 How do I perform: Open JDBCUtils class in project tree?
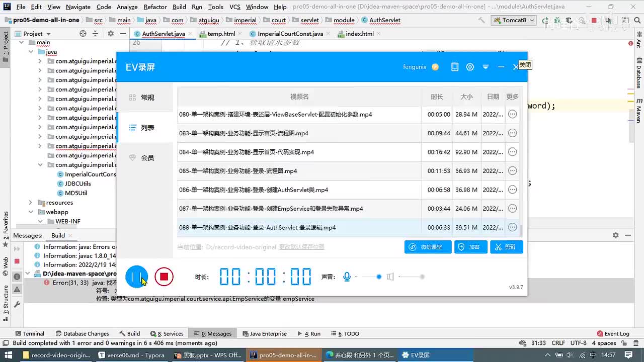(74, 184)
